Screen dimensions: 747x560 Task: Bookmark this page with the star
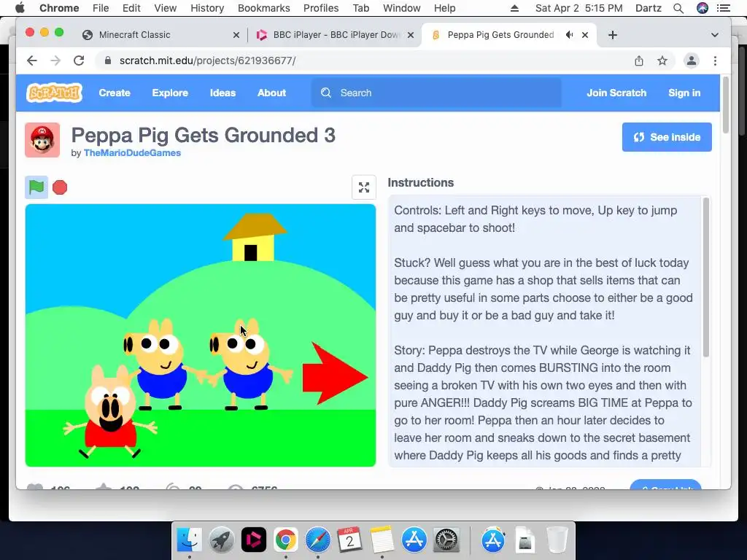[x=662, y=61]
